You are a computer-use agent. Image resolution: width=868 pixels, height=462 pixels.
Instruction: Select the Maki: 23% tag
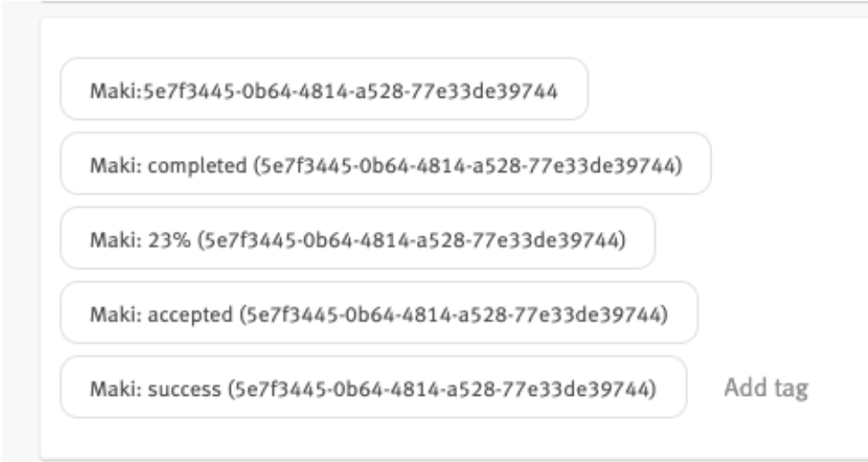click(358, 238)
